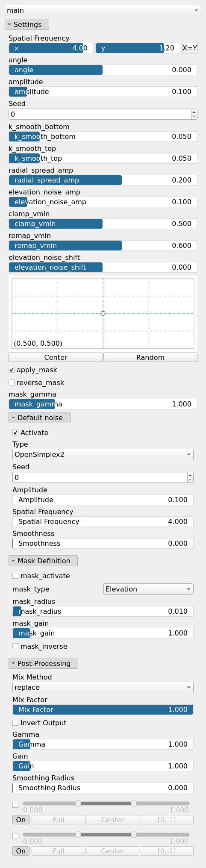Collapse the Default noise section
Viewport: 206px width, 868px height.
click(39, 418)
